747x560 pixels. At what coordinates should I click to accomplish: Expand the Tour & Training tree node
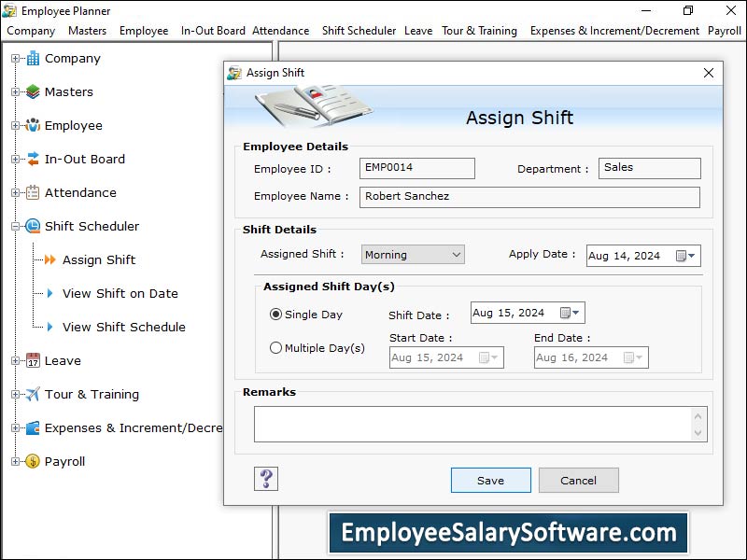click(x=15, y=394)
